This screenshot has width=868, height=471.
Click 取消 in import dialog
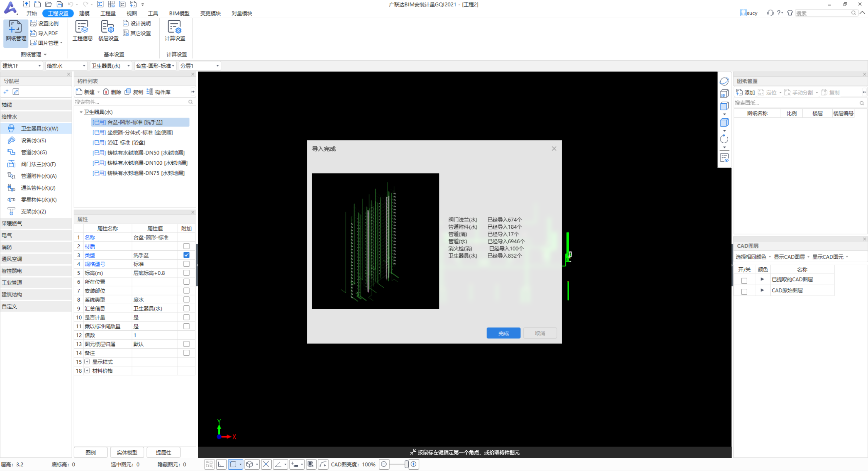tap(540, 333)
